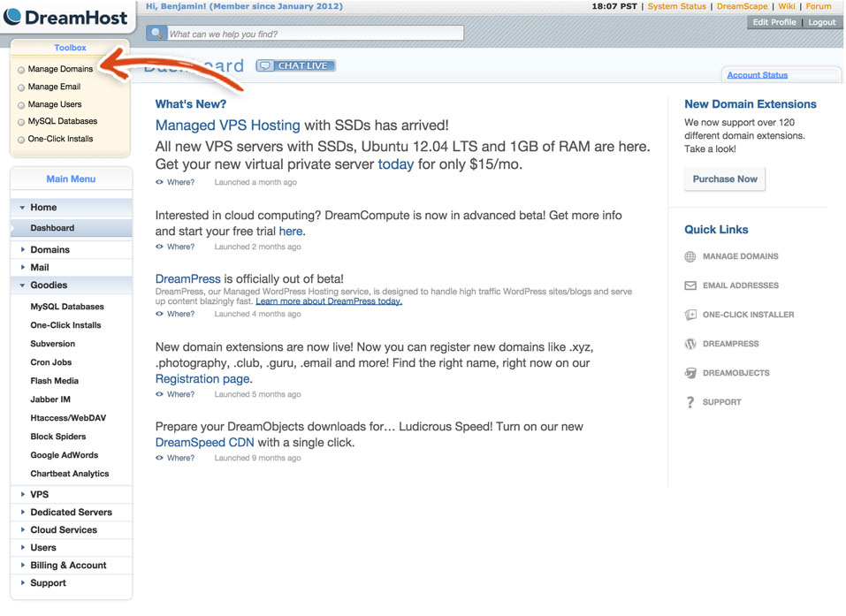Click the bullet icon beside MySQL Databases in Toolbox
Image resolution: width=846 pixels, height=616 pixels.
tap(21, 123)
